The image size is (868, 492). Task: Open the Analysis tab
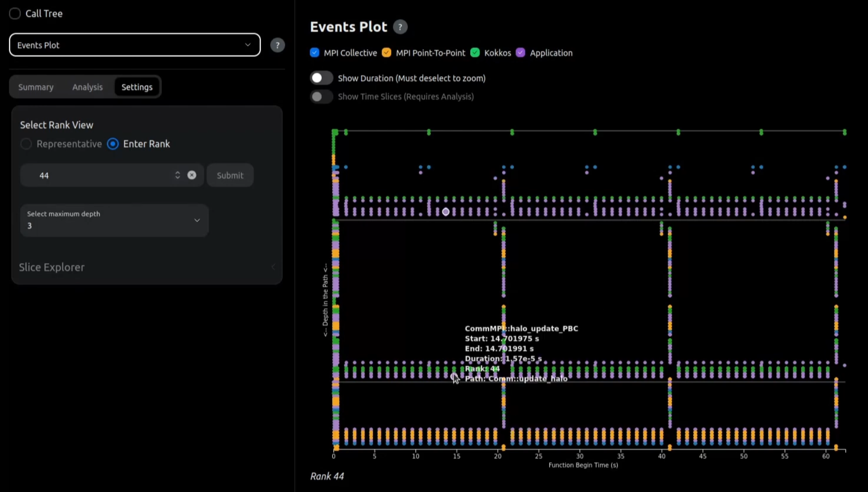87,87
